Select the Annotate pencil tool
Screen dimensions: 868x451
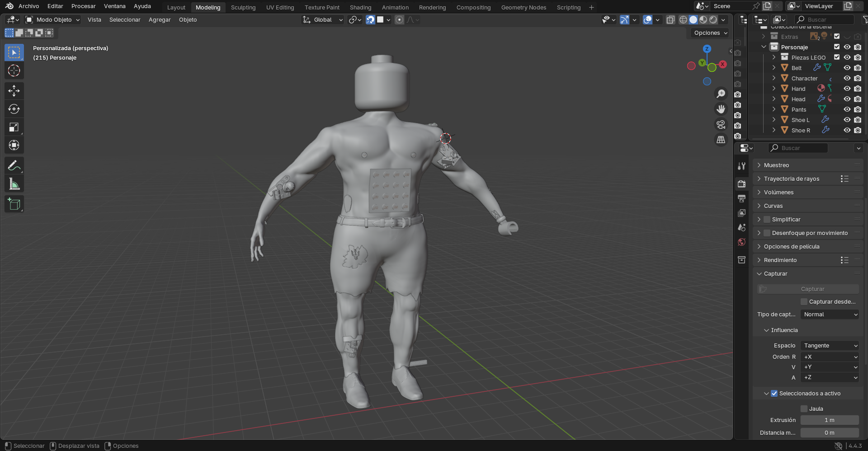click(14, 166)
